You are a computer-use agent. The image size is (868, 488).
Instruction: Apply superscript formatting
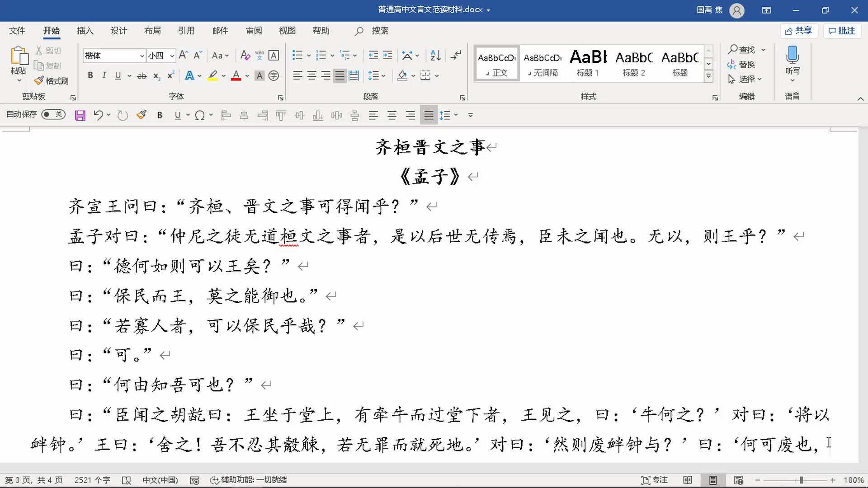pos(170,76)
